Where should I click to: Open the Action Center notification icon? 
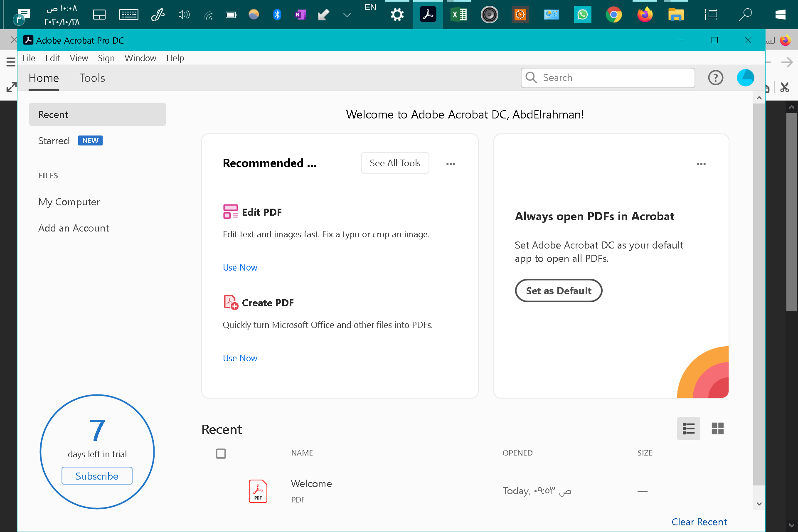click(22, 16)
